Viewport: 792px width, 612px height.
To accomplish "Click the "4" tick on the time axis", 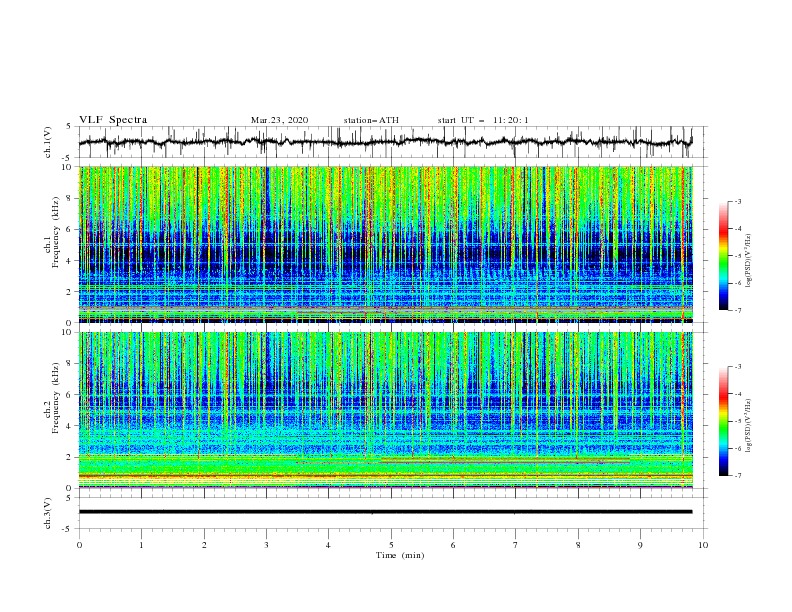I will tap(328, 545).
